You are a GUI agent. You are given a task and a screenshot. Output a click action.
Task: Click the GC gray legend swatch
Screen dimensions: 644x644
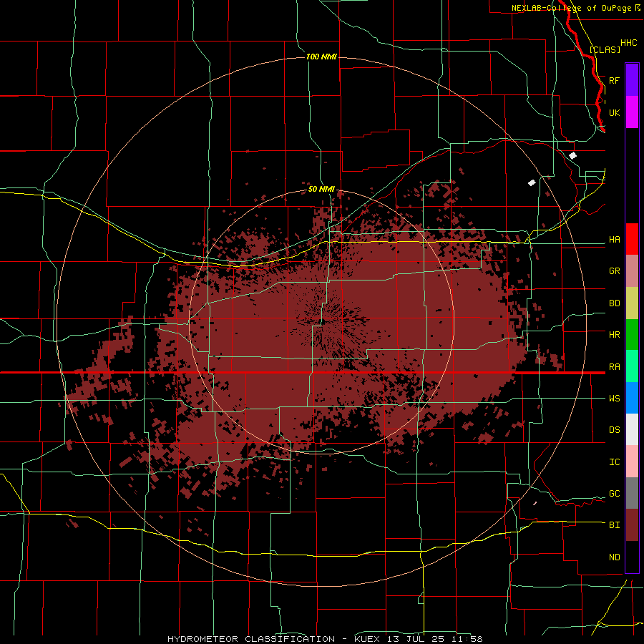(x=632, y=493)
